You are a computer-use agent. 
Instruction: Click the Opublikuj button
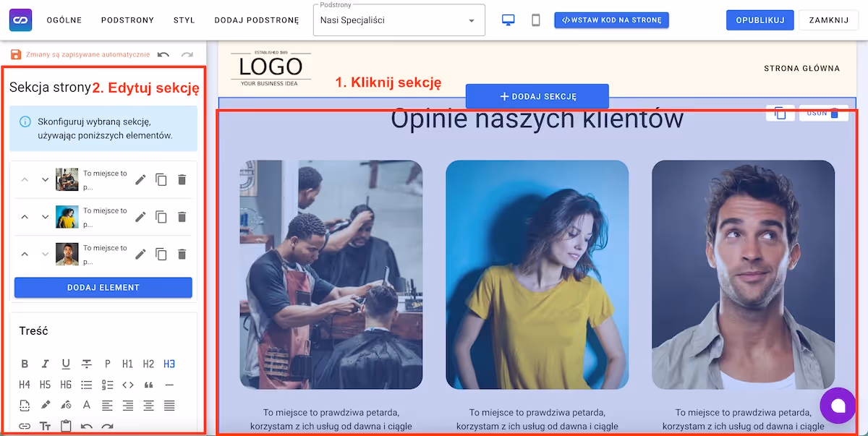point(759,20)
